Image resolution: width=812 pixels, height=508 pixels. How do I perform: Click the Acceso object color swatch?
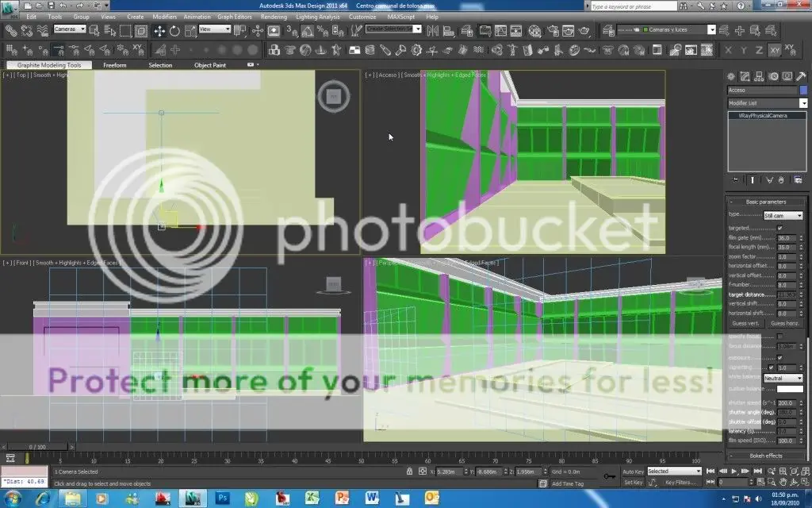point(803,90)
